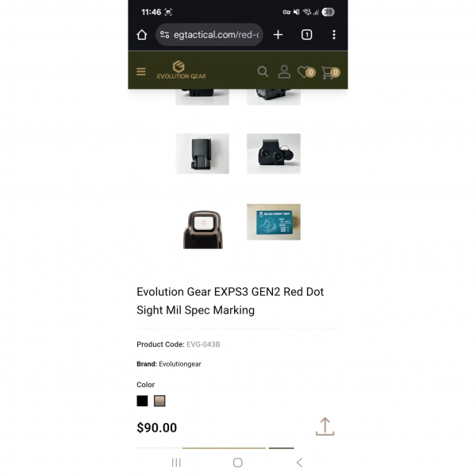Share the product via share icon
This screenshot has height=476, width=476.
(x=324, y=427)
